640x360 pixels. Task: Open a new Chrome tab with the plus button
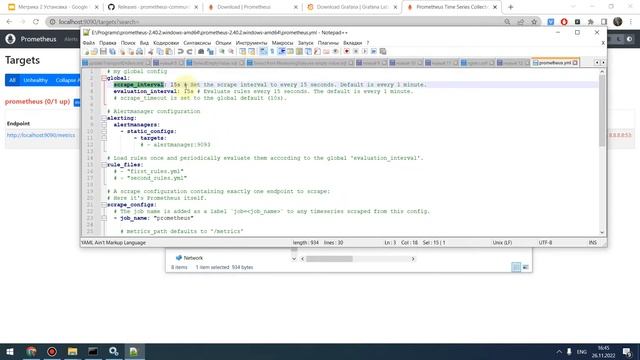click(x=511, y=7)
